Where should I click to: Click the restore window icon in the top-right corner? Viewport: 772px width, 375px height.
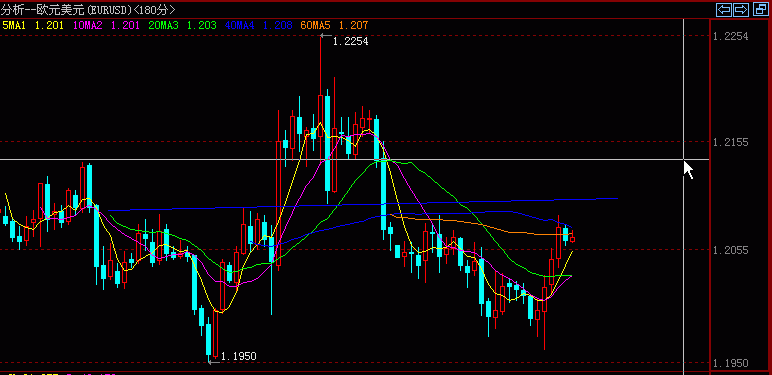[761, 9]
